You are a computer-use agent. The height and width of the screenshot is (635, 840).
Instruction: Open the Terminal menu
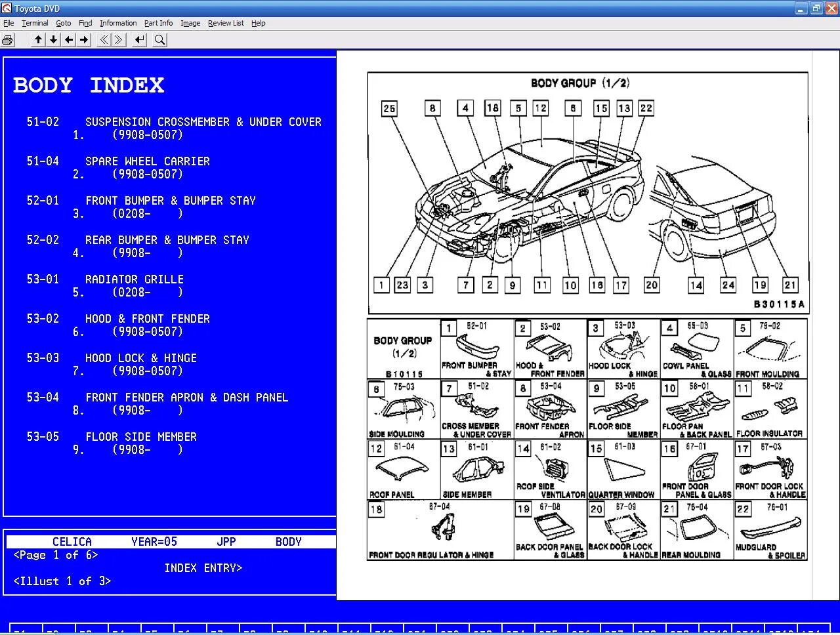35,23
